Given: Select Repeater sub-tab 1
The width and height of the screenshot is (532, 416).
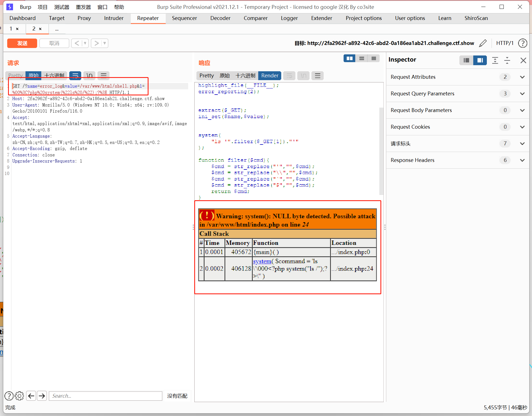Looking at the screenshot, I should click(x=11, y=29).
